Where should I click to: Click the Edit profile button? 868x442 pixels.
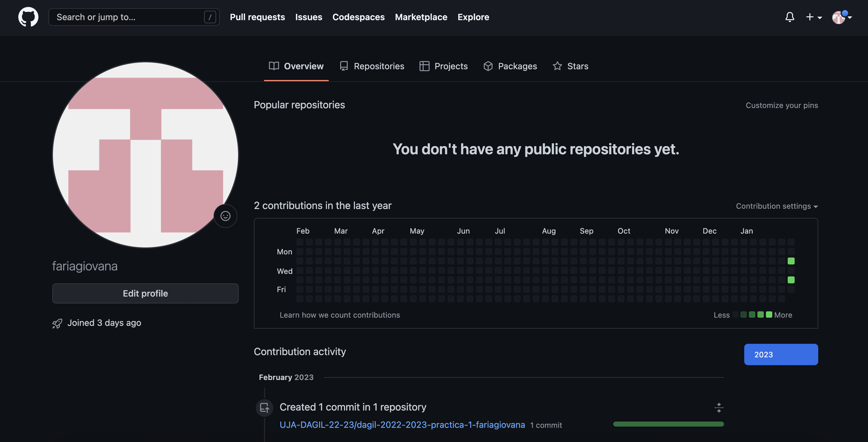(145, 293)
